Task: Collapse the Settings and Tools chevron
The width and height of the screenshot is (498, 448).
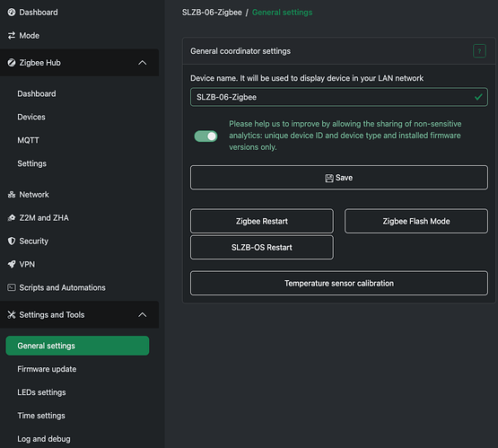Action: (x=143, y=315)
